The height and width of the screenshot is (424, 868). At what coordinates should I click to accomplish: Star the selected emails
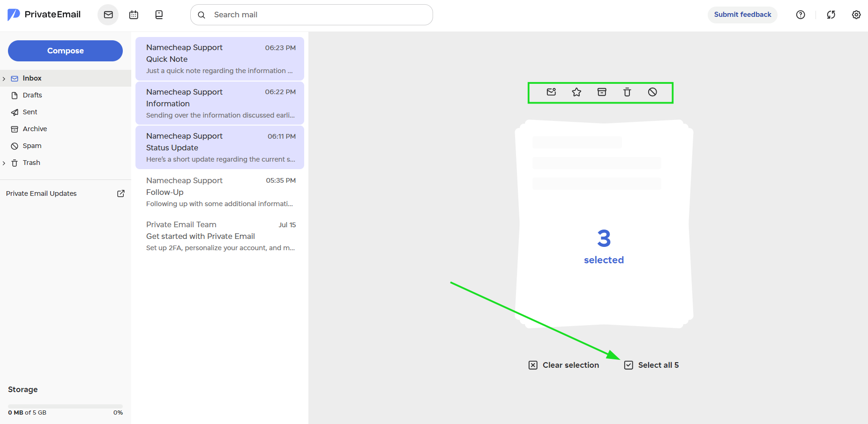(576, 92)
